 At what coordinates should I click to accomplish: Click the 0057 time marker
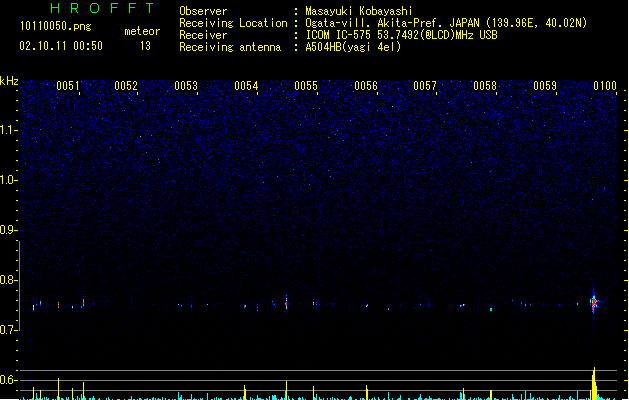point(425,86)
